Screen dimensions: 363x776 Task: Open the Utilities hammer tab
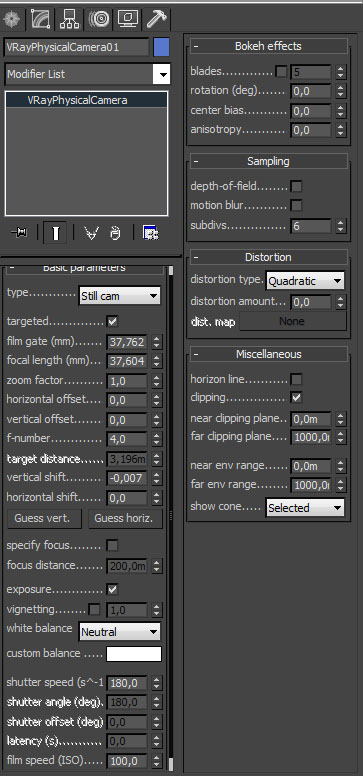[157, 19]
